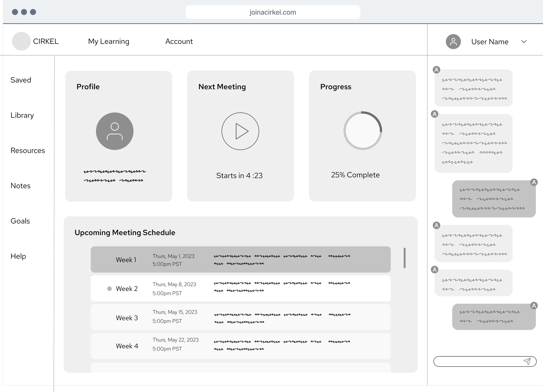543x392 pixels.
Task: Click the meeting schedule scrollbar
Action: 404,258
